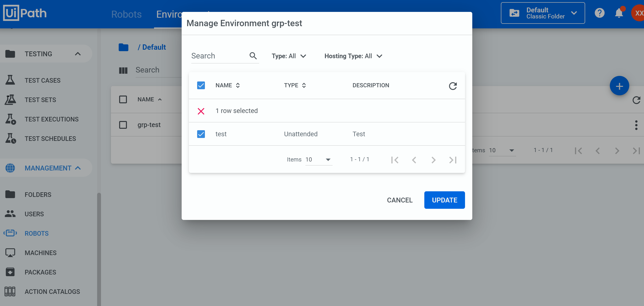Click the CANCEL button
This screenshot has height=306, width=644.
(x=399, y=200)
